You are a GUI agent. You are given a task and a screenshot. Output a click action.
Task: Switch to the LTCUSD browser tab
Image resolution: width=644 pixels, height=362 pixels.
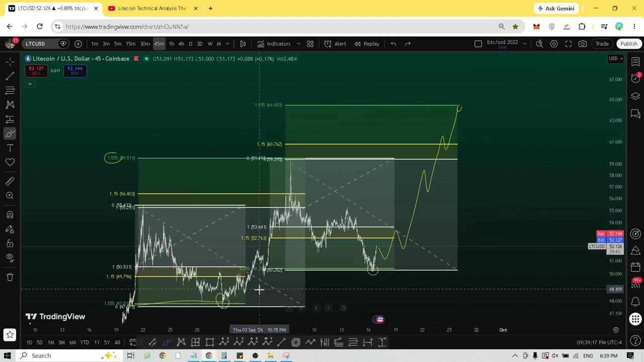52,8
